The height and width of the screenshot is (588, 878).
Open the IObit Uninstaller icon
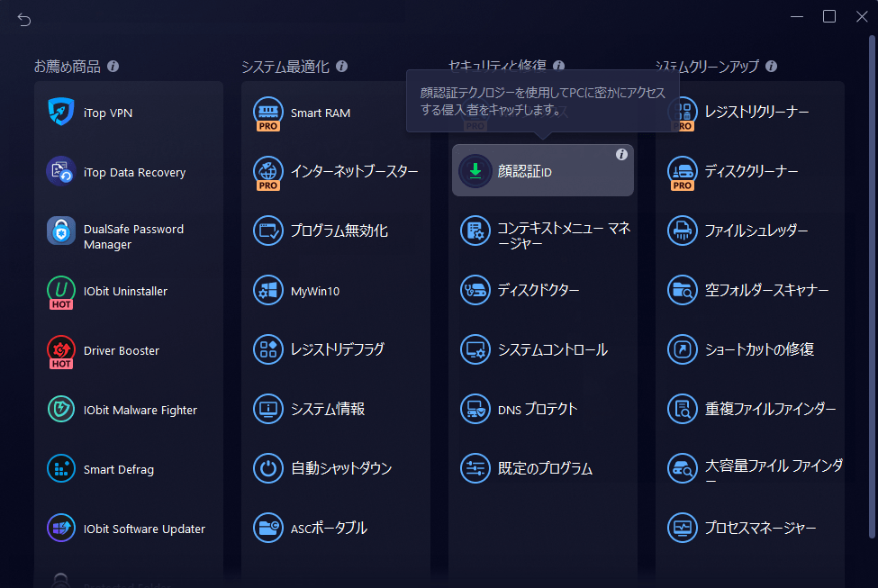click(x=61, y=291)
